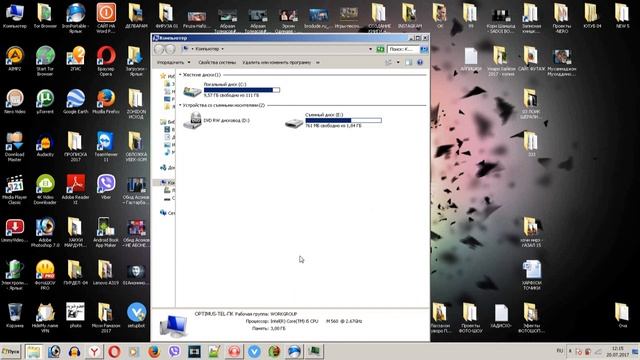Select the Adobe Reader XI shortcut
Viewport: 640px width, 360px height.
click(x=76, y=190)
